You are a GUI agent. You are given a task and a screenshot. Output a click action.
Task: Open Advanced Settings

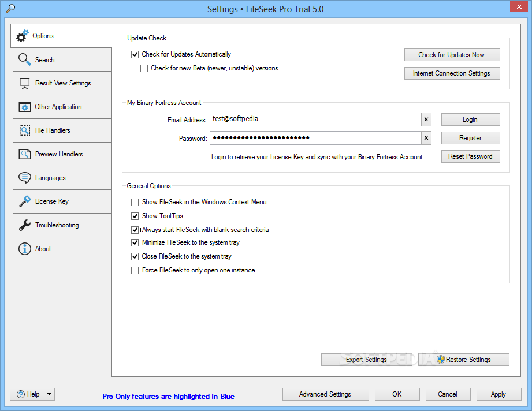[325, 394]
